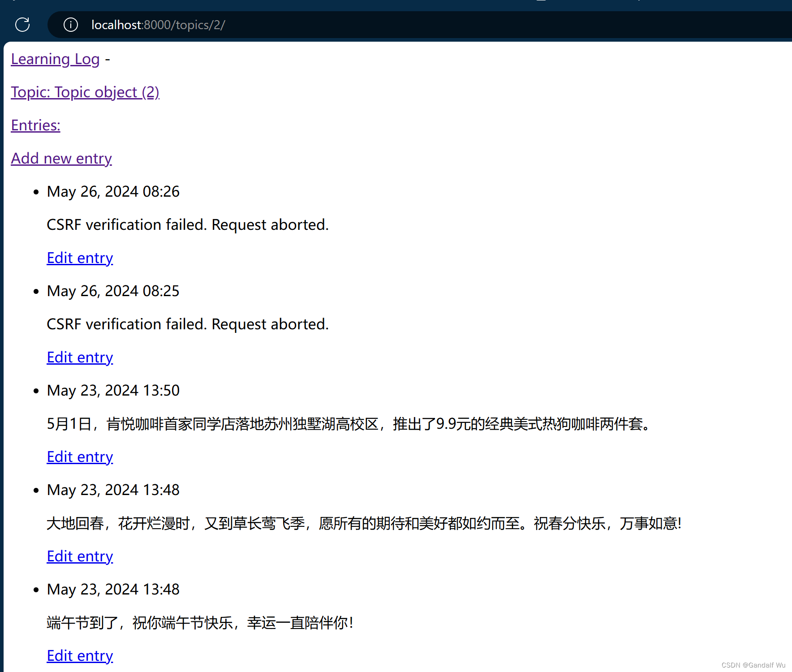Edit the spring greeting entry from May 23
Screen dimensions: 792x672
79,556
